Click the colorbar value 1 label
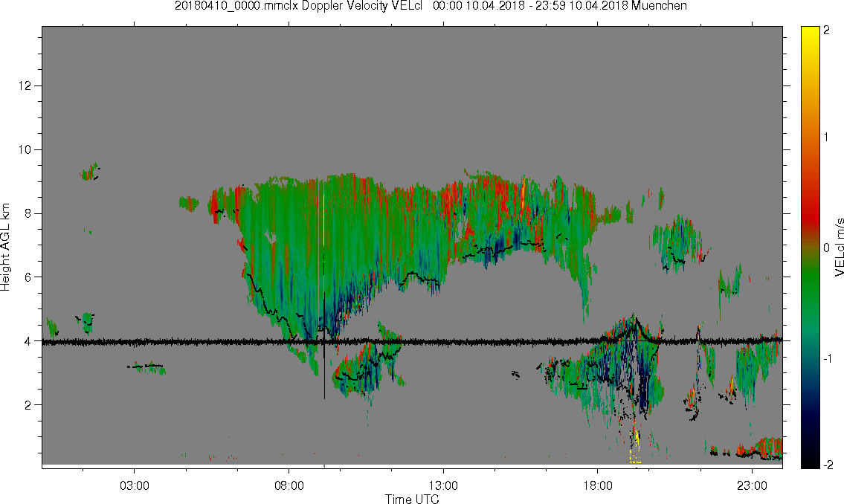 pyautogui.click(x=826, y=138)
